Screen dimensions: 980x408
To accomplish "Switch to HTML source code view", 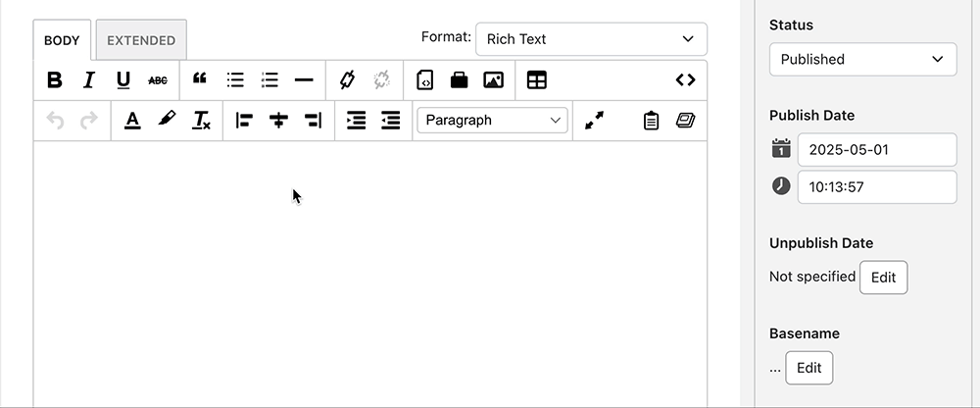I will (685, 80).
